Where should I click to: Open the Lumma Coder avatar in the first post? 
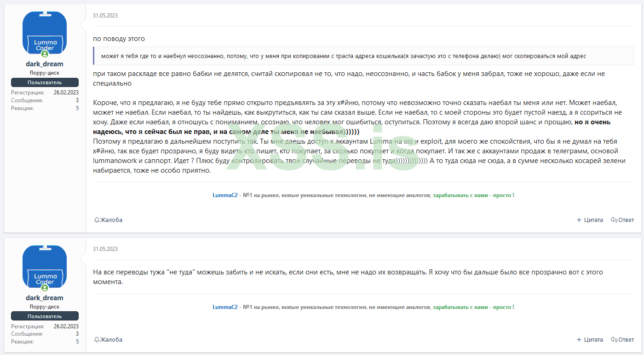45,31
